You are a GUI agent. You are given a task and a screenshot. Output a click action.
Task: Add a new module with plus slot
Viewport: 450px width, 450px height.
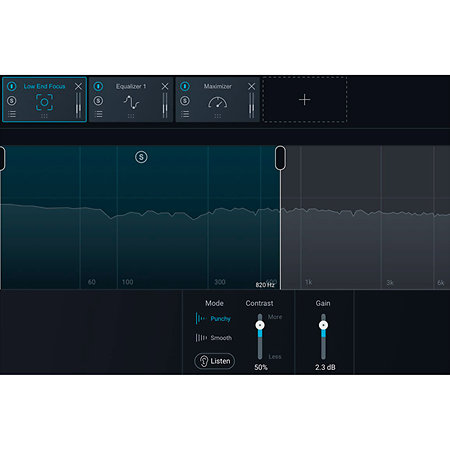point(305,100)
